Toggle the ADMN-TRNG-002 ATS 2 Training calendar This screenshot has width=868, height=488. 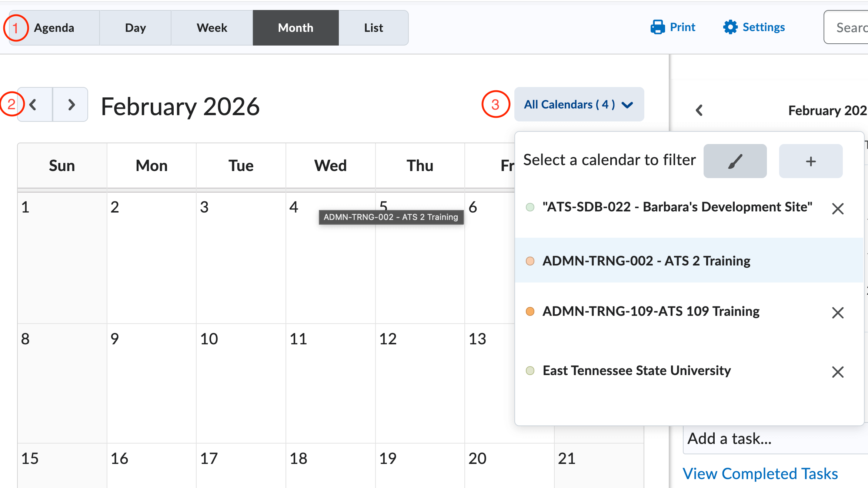coord(646,261)
